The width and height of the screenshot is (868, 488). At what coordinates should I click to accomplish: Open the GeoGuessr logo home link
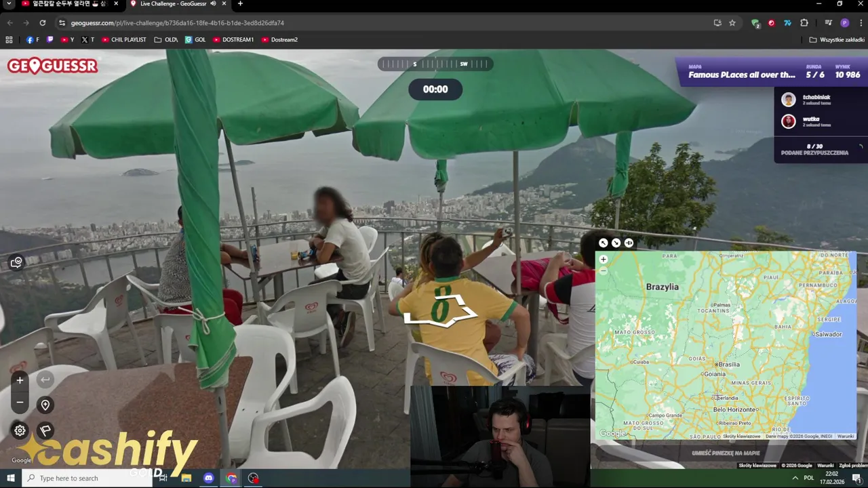52,66
